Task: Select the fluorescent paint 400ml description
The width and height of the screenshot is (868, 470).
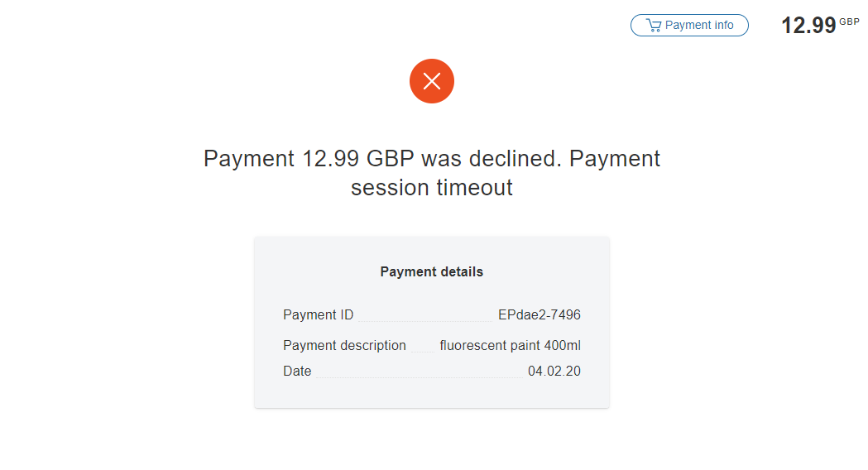Action: tap(510, 346)
